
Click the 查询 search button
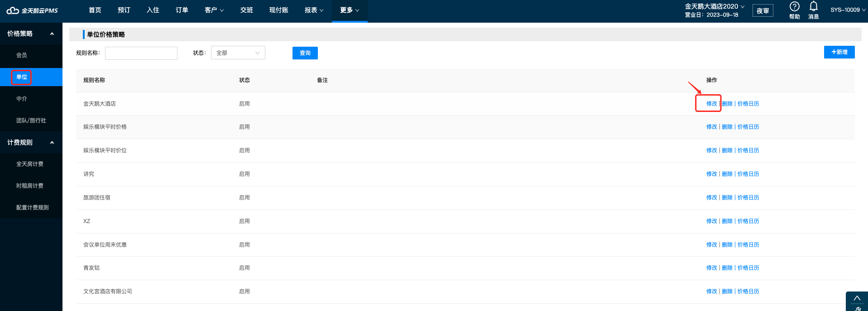(305, 53)
